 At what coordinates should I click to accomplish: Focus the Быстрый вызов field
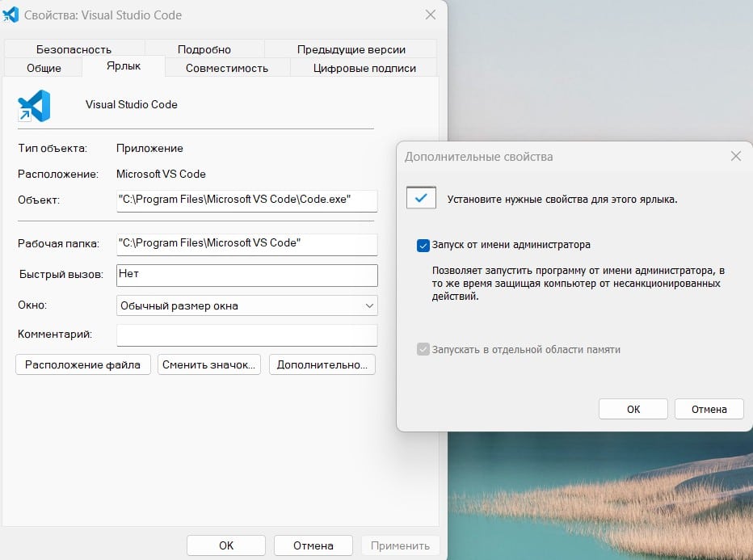tap(247, 276)
